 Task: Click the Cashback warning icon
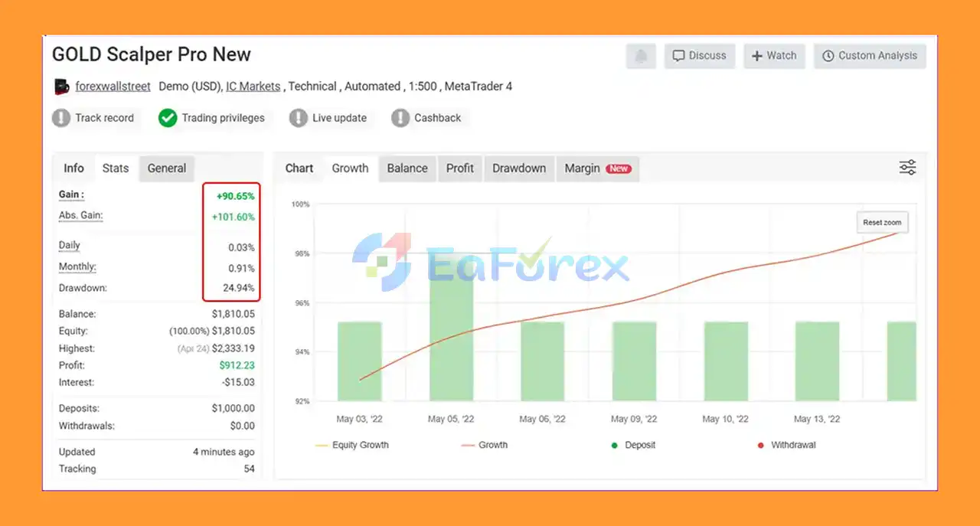coord(400,118)
